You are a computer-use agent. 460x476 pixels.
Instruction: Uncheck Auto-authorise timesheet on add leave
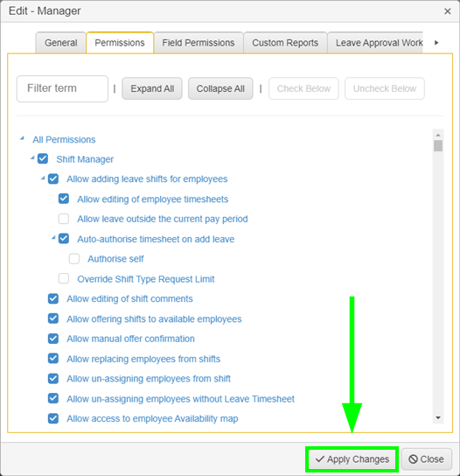pyautogui.click(x=64, y=238)
